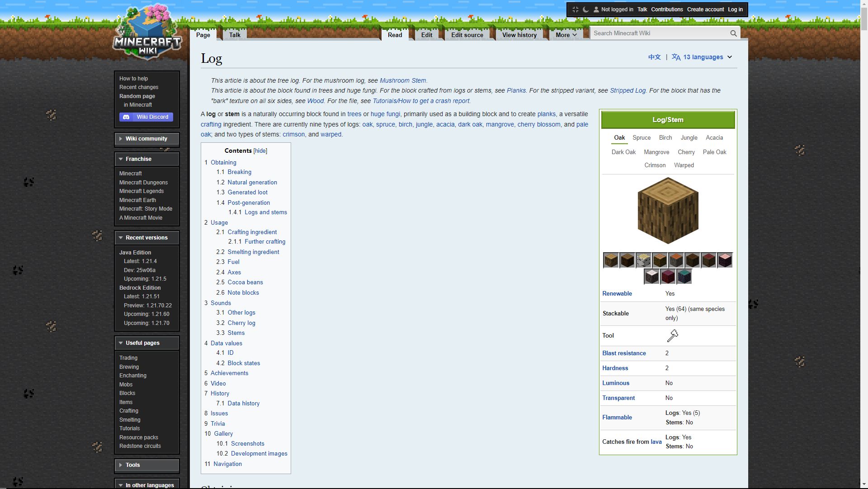Hide the table of contents
868x489 pixels.
click(260, 151)
